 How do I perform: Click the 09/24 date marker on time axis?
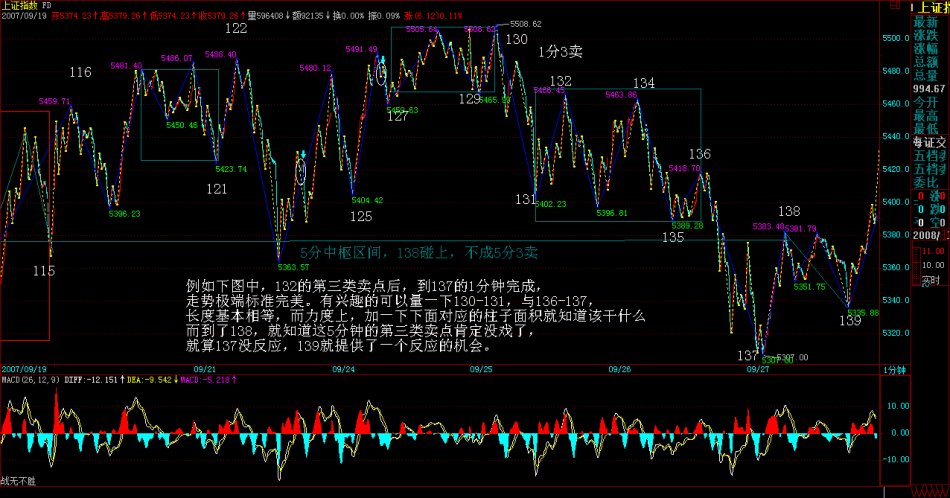pyautogui.click(x=344, y=369)
